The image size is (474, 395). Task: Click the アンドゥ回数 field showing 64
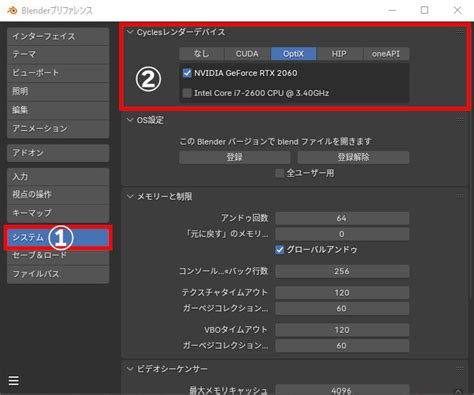tap(342, 218)
